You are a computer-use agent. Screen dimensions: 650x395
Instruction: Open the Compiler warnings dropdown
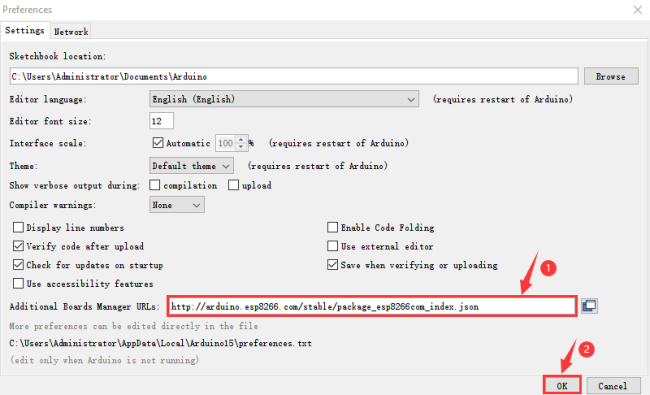(x=177, y=205)
